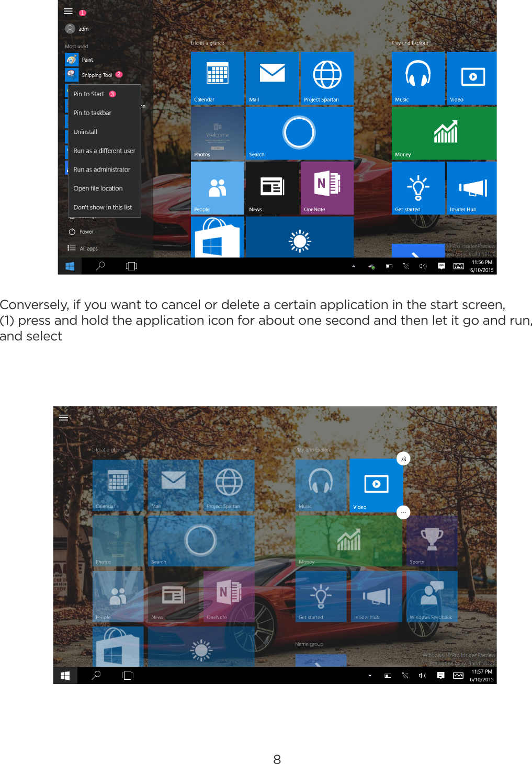
Task: Open the adm user account entry
Action: (x=77, y=29)
